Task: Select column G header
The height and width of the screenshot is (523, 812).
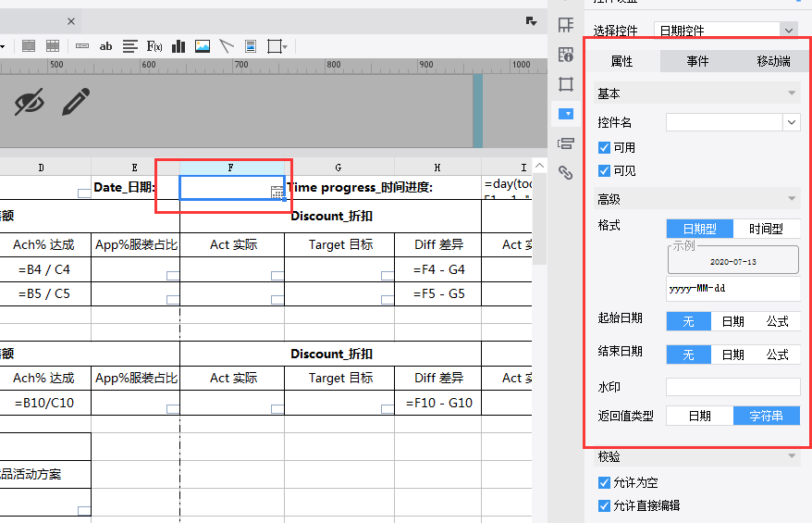Action: point(338,168)
